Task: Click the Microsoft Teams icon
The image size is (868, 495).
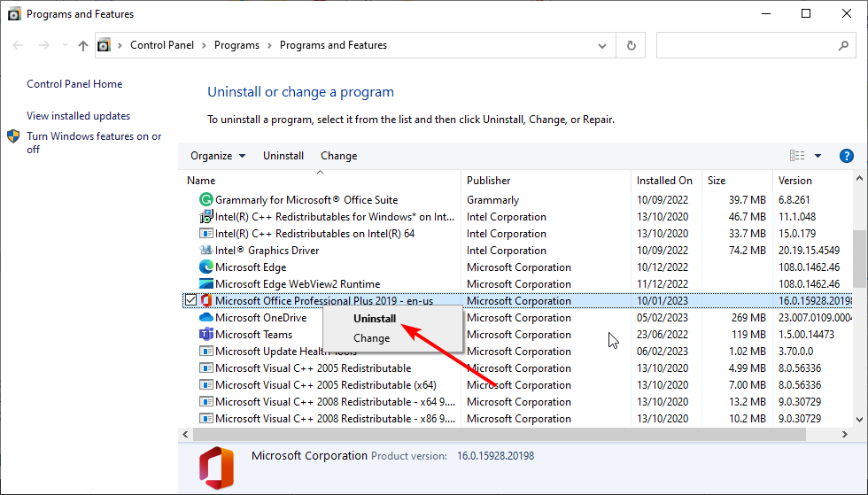Action: (x=205, y=335)
